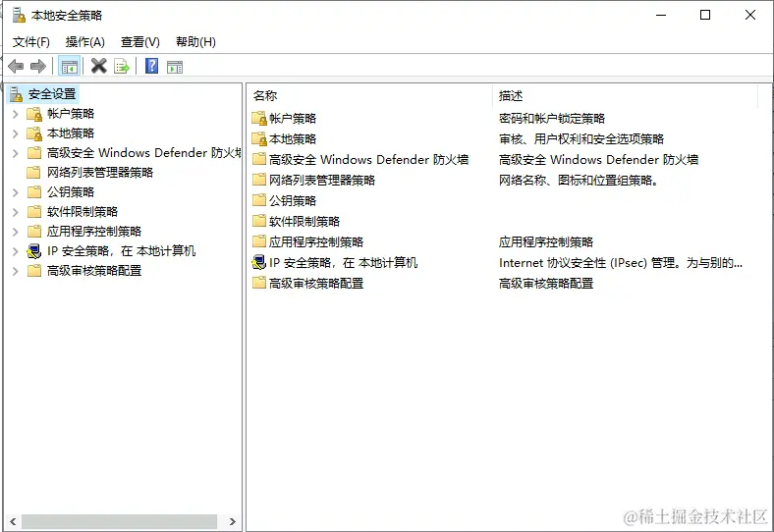The width and height of the screenshot is (774, 532).
Task: Click the 安全设置 root node icon
Action: pyautogui.click(x=17, y=94)
